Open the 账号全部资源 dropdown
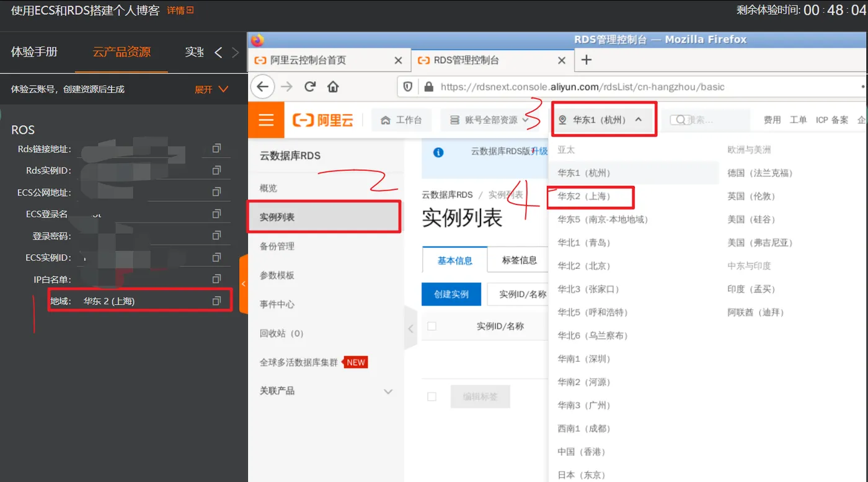The width and height of the screenshot is (868, 482). (489, 120)
